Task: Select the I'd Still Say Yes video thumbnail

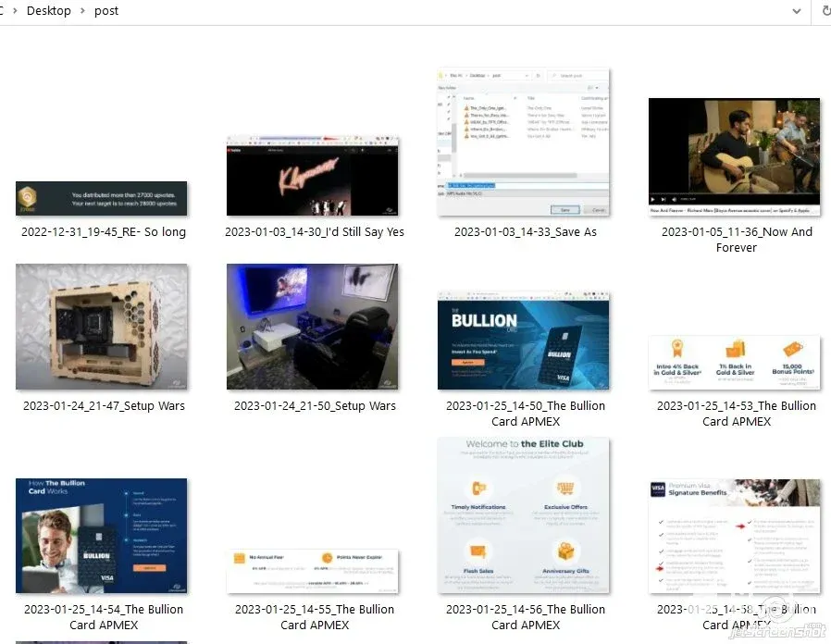Action: (312, 177)
